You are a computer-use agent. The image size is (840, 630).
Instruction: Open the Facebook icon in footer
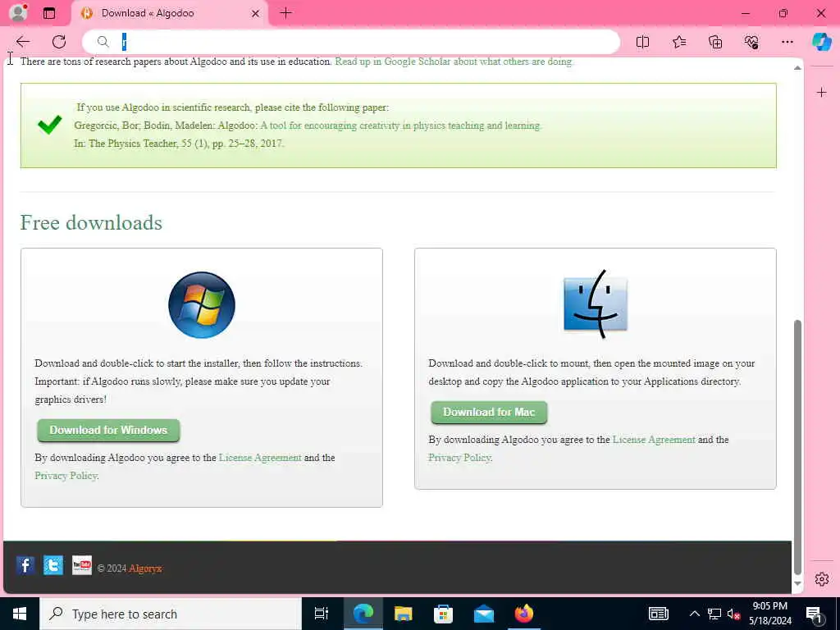click(x=25, y=565)
